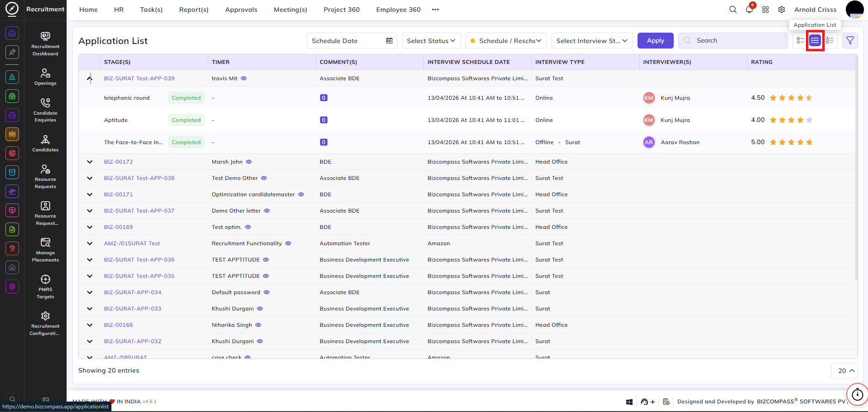
Task: Expand AMZ-/01SURAT Test row
Action: 90,243
